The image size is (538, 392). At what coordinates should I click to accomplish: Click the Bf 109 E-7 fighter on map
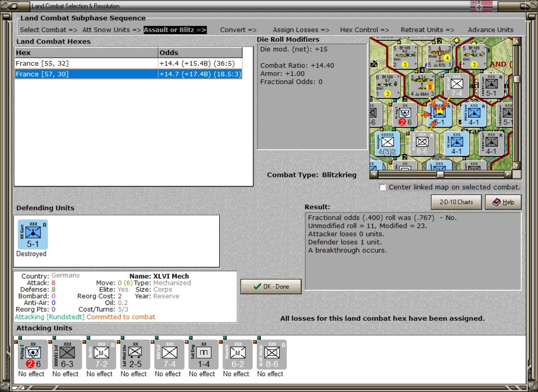387,86
